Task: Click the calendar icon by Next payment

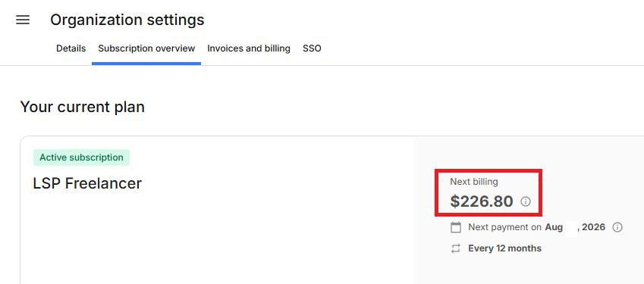Action: [x=455, y=227]
